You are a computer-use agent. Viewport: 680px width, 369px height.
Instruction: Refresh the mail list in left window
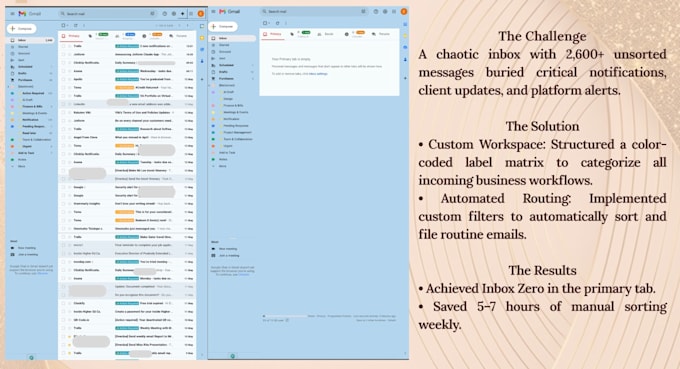75,26
